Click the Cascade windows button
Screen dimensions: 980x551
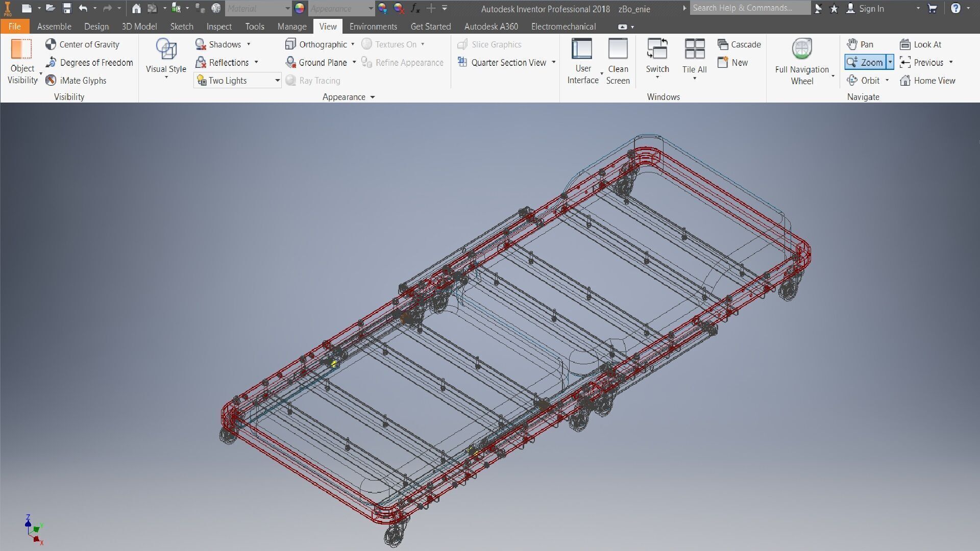pyautogui.click(x=739, y=44)
